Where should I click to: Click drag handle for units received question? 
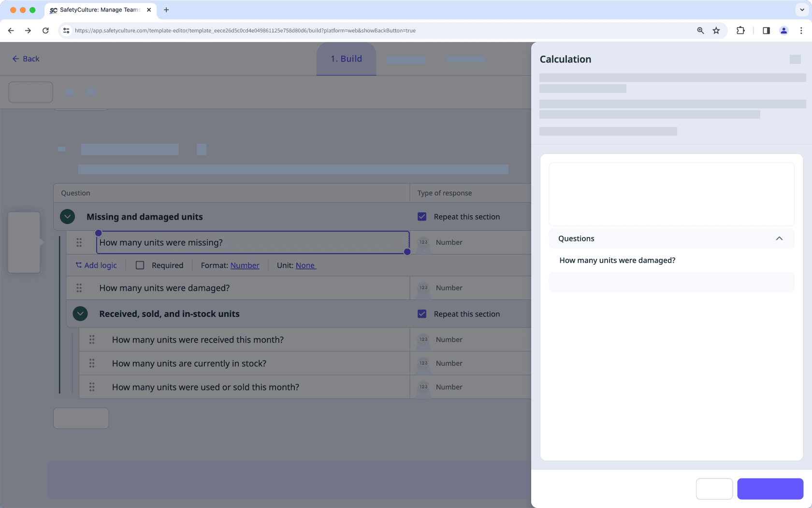pos(92,340)
